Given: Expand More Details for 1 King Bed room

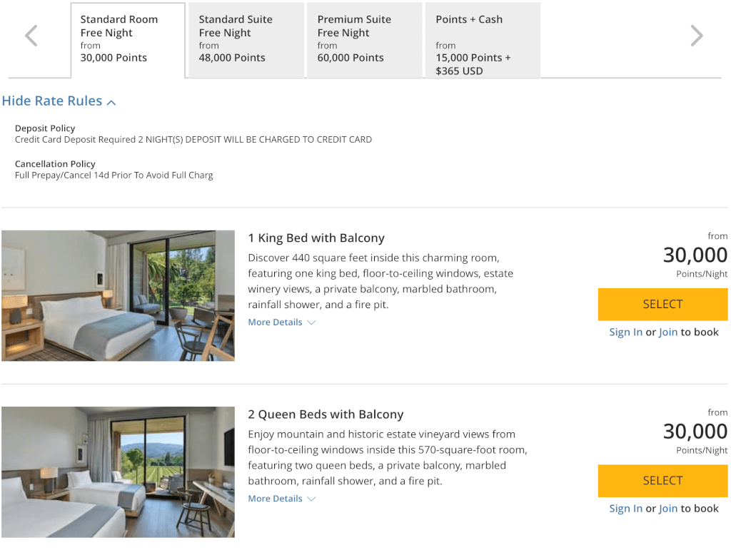Looking at the screenshot, I should click(275, 322).
